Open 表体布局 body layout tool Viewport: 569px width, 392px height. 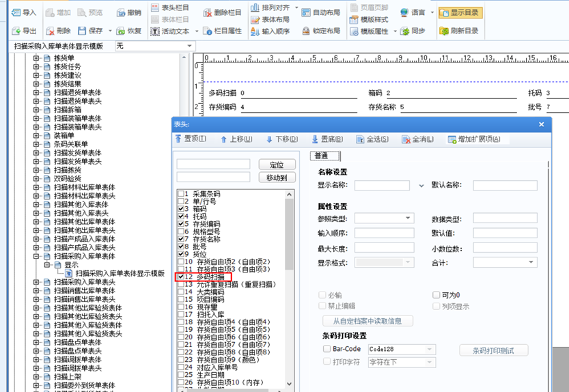(x=270, y=20)
